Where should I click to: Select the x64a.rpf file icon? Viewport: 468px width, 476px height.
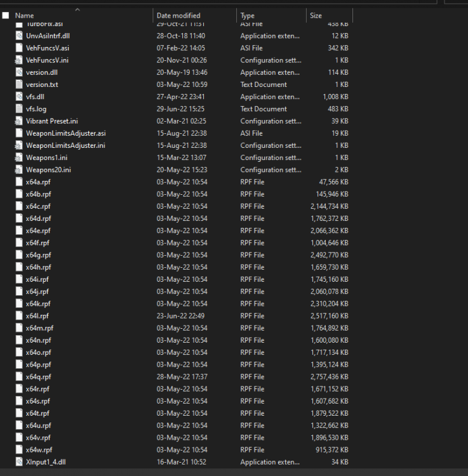click(x=19, y=182)
